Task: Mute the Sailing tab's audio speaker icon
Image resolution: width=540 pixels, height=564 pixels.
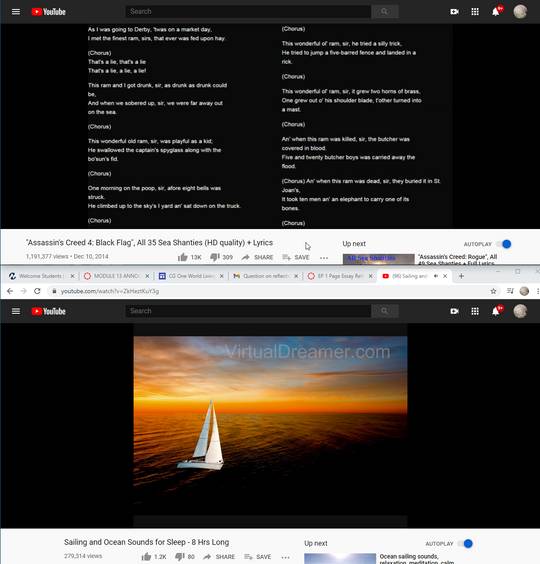Action: 436,276
